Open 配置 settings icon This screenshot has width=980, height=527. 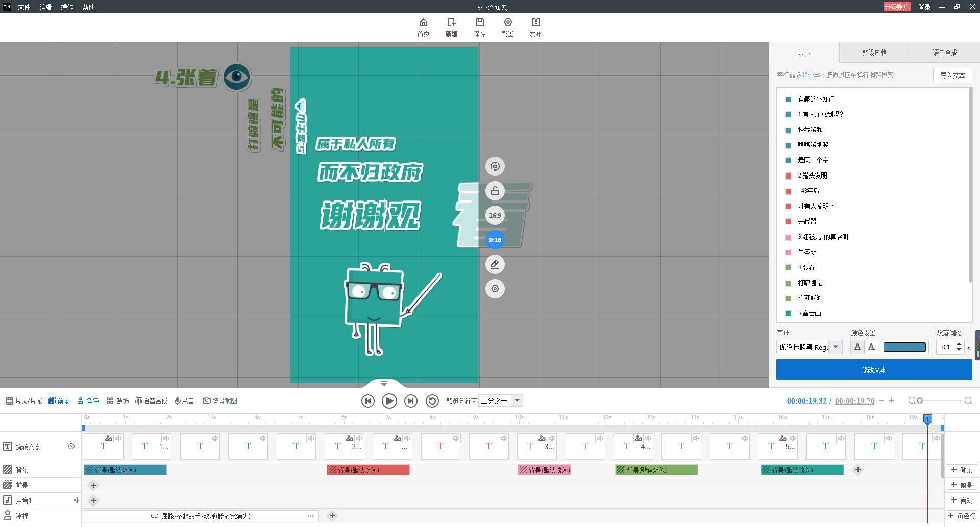(507, 28)
